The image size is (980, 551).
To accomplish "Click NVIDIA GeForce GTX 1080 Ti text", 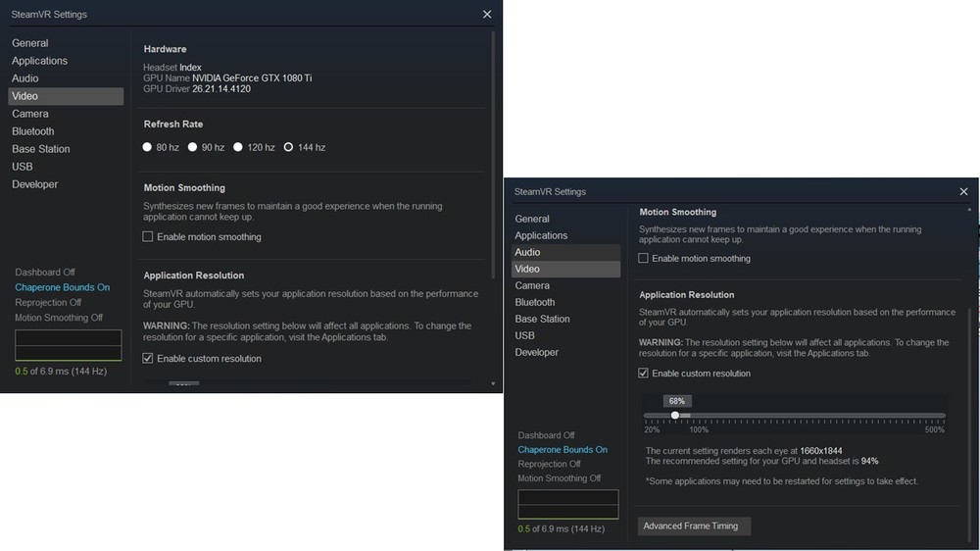I will click(252, 78).
